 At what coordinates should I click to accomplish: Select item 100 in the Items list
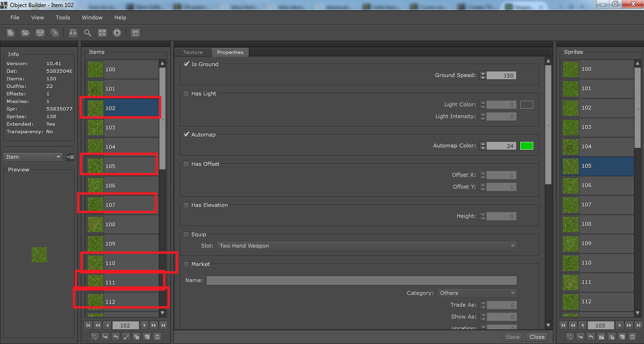coord(122,69)
